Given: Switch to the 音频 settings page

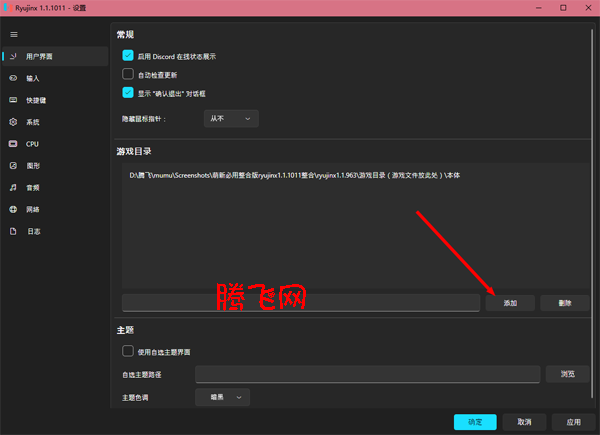Looking at the screenshot, I should pyautogui.click(x=55, y=187).
